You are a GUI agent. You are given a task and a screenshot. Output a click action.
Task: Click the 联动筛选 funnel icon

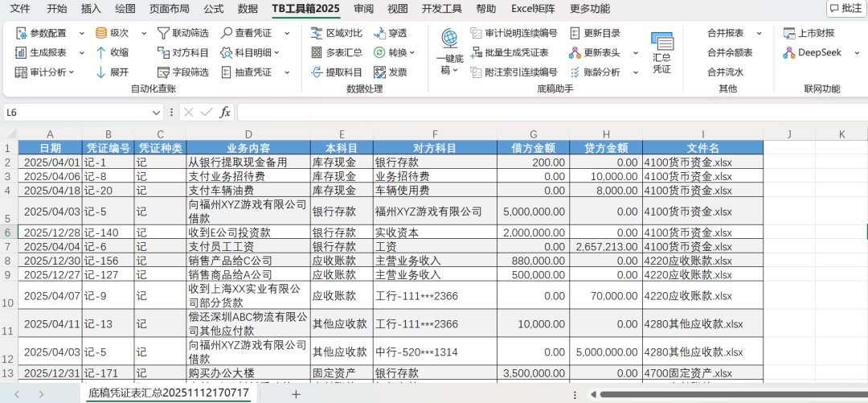(163, 33)
